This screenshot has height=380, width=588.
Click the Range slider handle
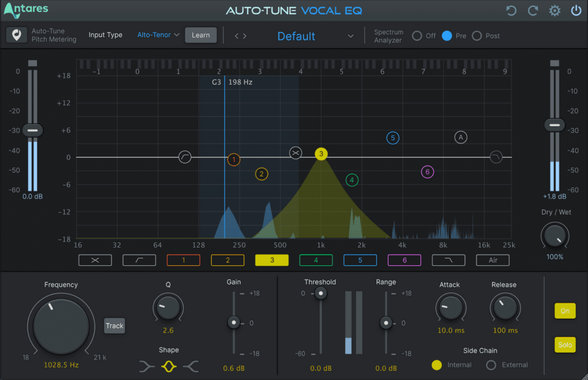tap(386, 323)
